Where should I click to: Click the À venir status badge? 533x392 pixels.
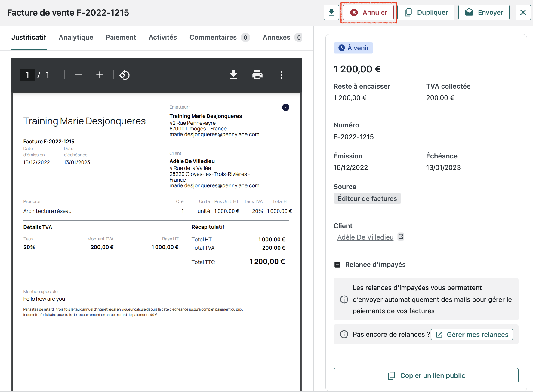click(353, 48)
